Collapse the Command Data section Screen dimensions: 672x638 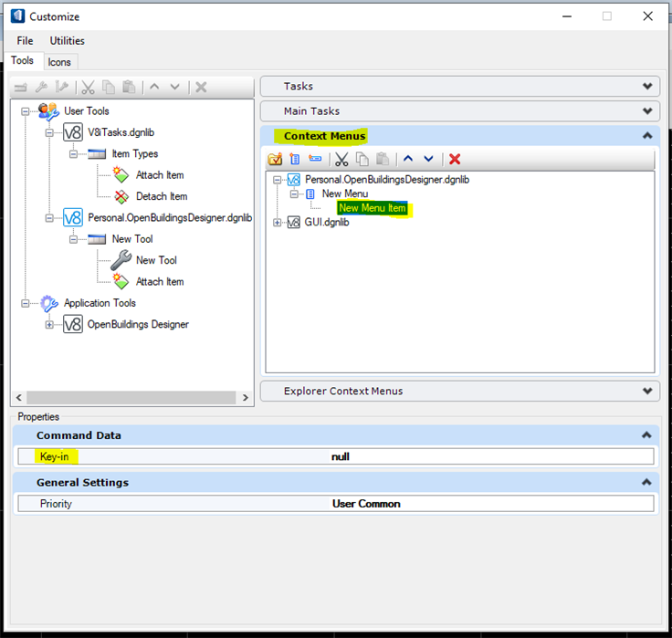pyautogui.click(x=646, y=435)
